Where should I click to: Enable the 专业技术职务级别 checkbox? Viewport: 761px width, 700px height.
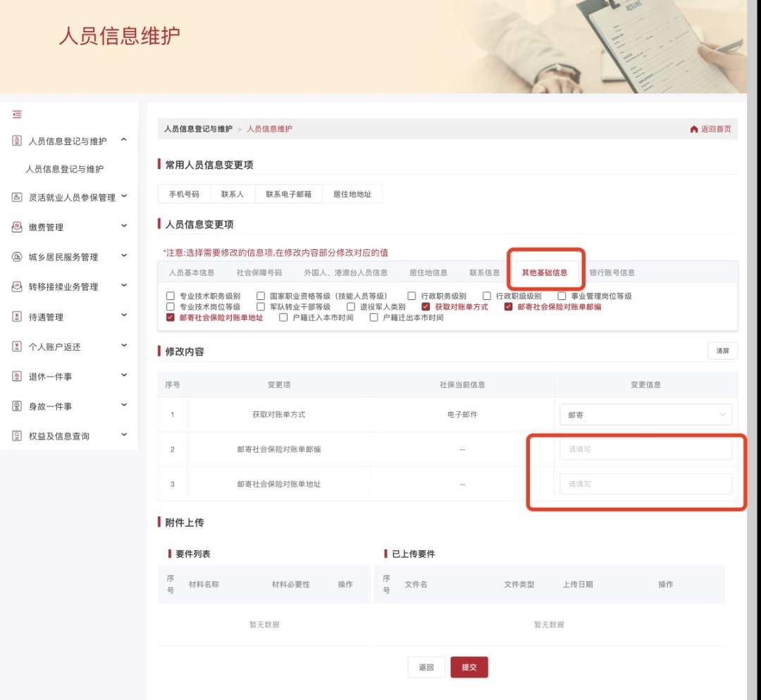[170, 295]
